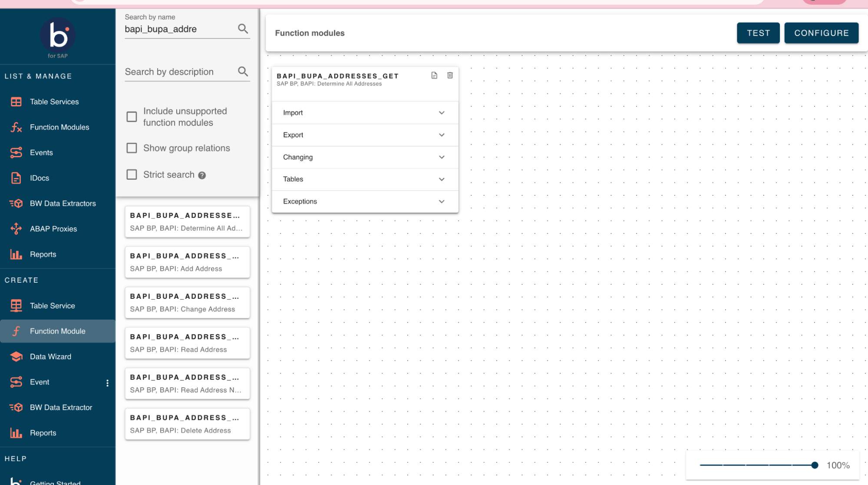The width and height of the screenshot is (868, 485).
Task: Enable Include unsupported function modules checkbox
Action: 132,117
